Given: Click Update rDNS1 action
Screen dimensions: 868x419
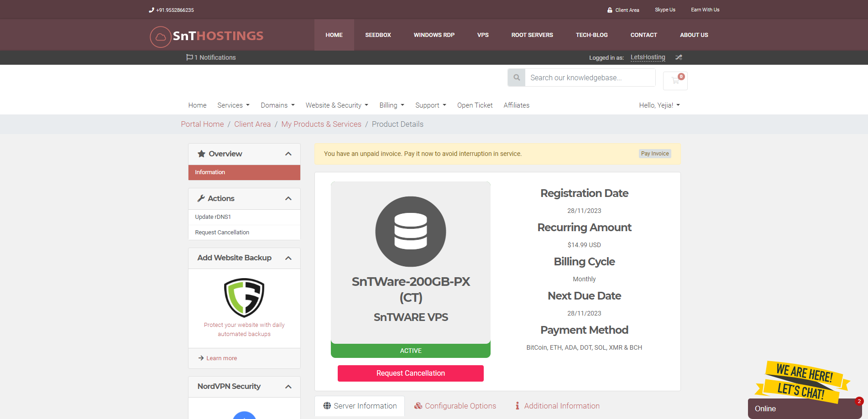Looking at the screenshot, I should click(244, 217).
